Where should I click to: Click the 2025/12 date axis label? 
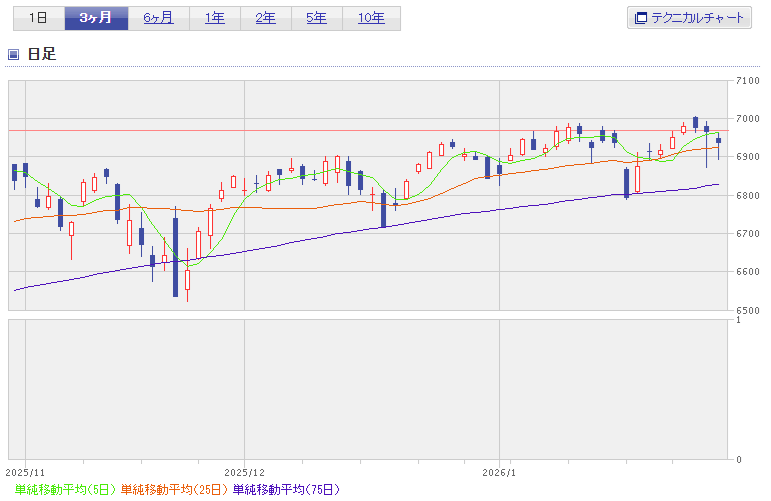(x=244, y=472)
